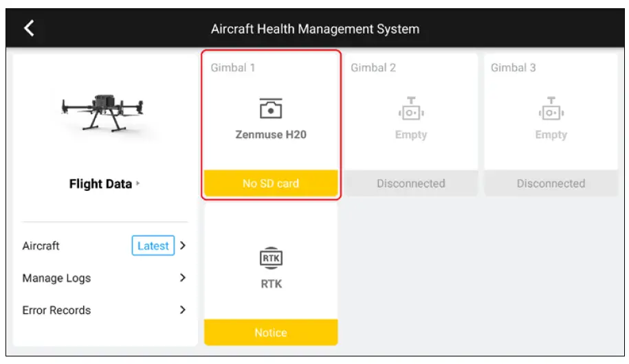Go back using the top-left arrow
The height and width of the screenshot is (364, 629).
click(29, 28)
